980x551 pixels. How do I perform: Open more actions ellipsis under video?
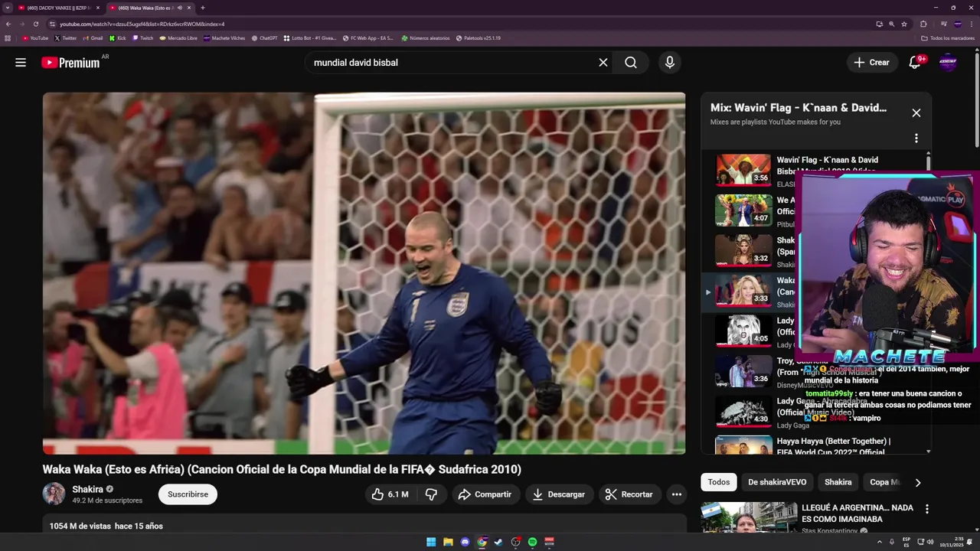tap(677, 494)
